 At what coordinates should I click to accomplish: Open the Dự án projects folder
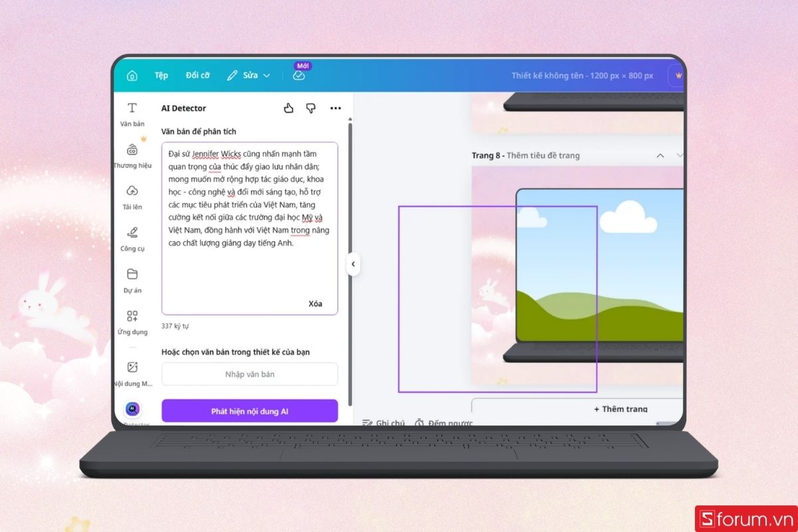(132, 281)
